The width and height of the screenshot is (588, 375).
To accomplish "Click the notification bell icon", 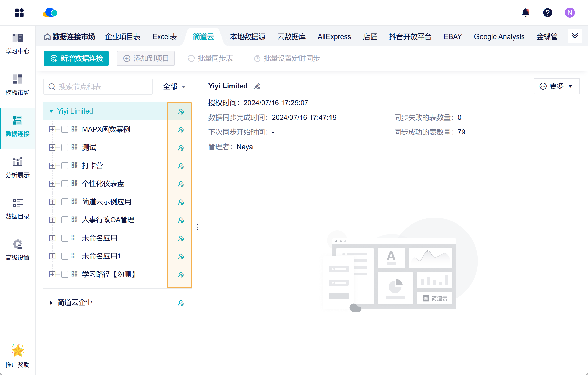I will 525,13.
